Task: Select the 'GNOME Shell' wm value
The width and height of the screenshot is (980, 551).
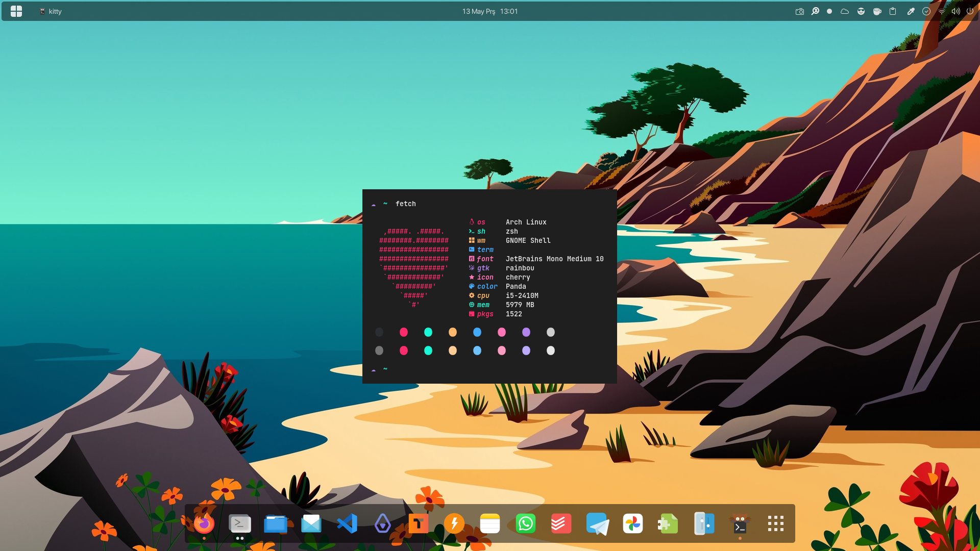Action: click(x=528, y=240)
